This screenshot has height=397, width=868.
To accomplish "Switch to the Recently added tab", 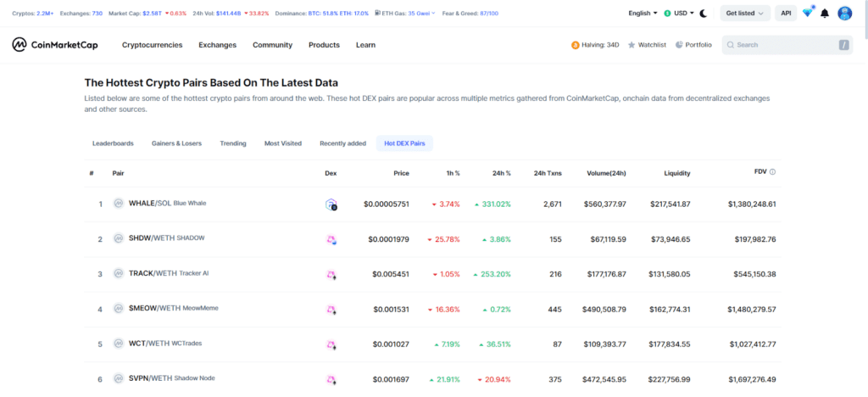I will (342, 143).
